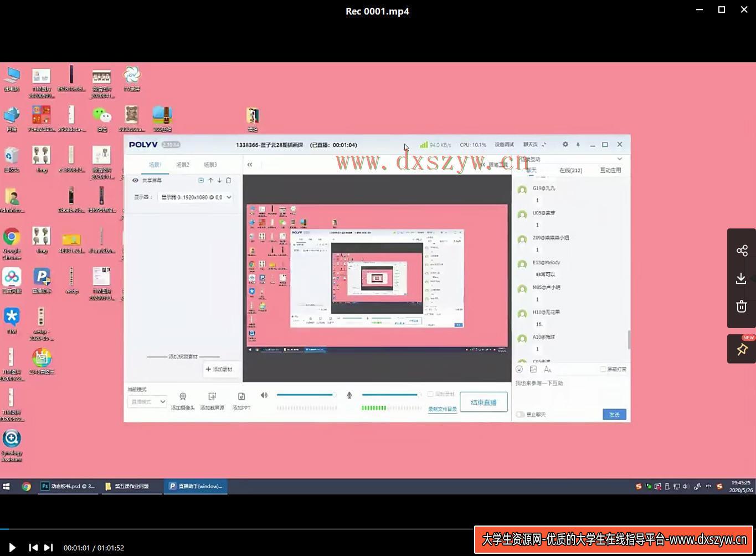This screenshot has height=556, width=756.
Task: Click the download icon in the player's side panel
Action: [x=742, y=278]
